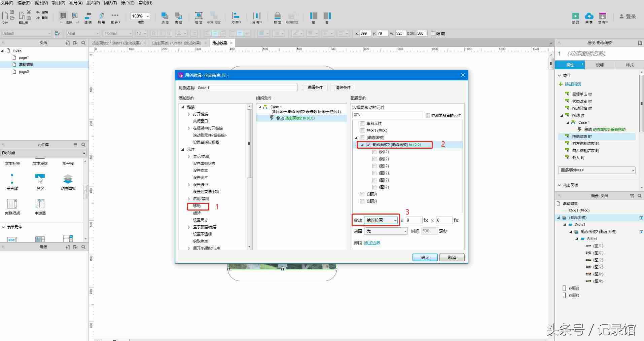The width and height of the screenshot is (644, 341).
Task: Toggle 隐藏未命名的元件 checkbox
Action: [428, 115]
